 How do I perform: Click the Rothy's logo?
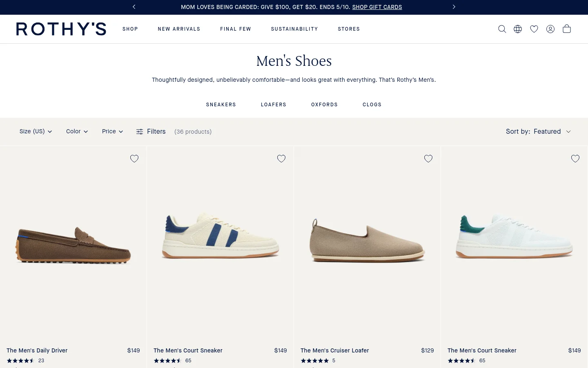pos(61,29)
